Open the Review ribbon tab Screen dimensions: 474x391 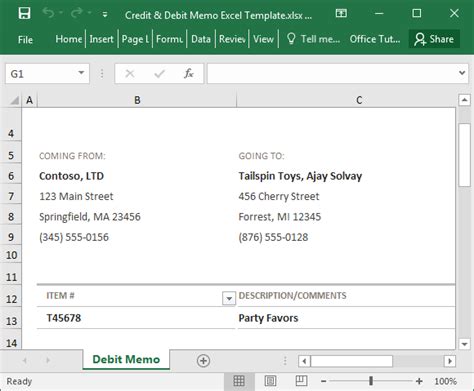click(232, 39)
